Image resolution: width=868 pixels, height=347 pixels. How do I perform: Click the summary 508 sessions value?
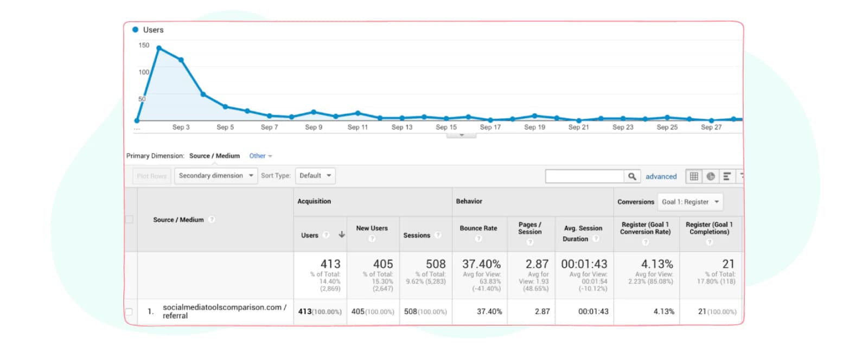point(436,264)
